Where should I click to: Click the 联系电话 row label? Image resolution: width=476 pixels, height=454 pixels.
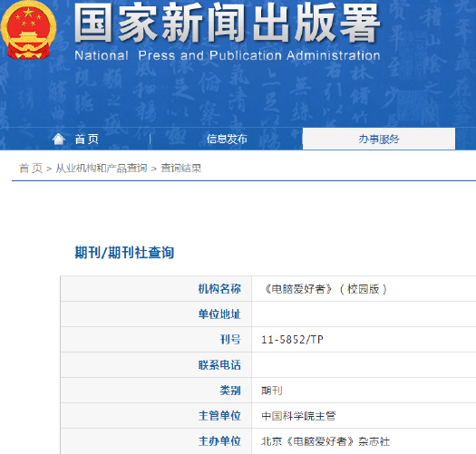point(219,365)
